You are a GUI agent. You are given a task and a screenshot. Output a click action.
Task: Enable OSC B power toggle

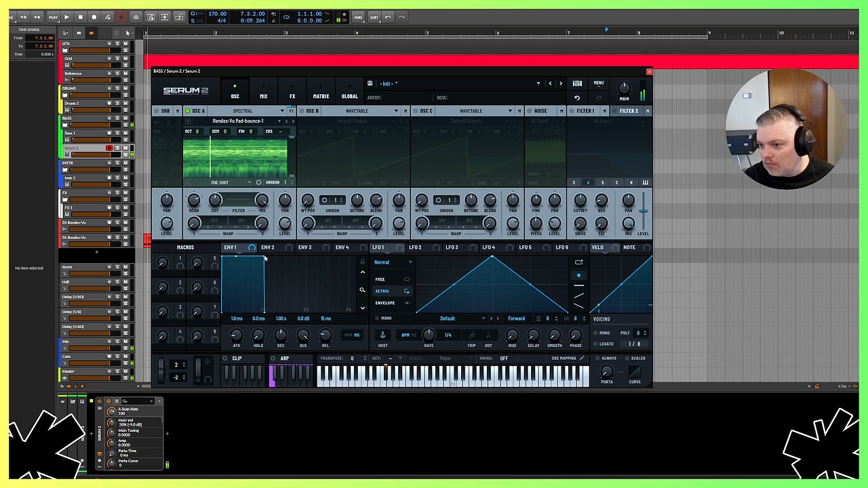301,110
